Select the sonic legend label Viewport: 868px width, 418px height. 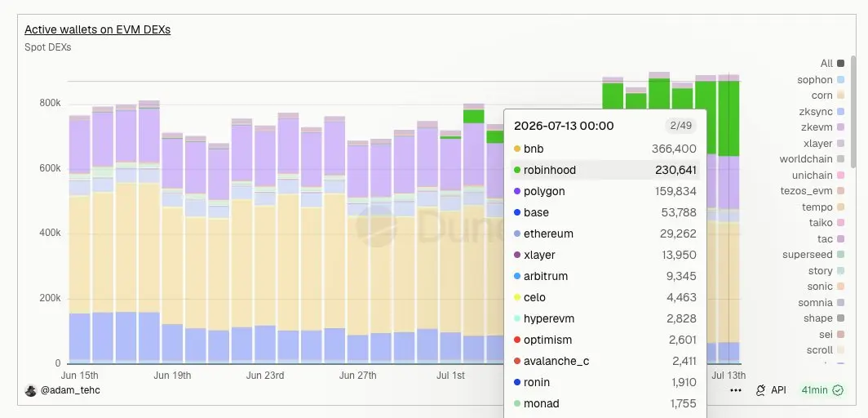pos(820,287)
